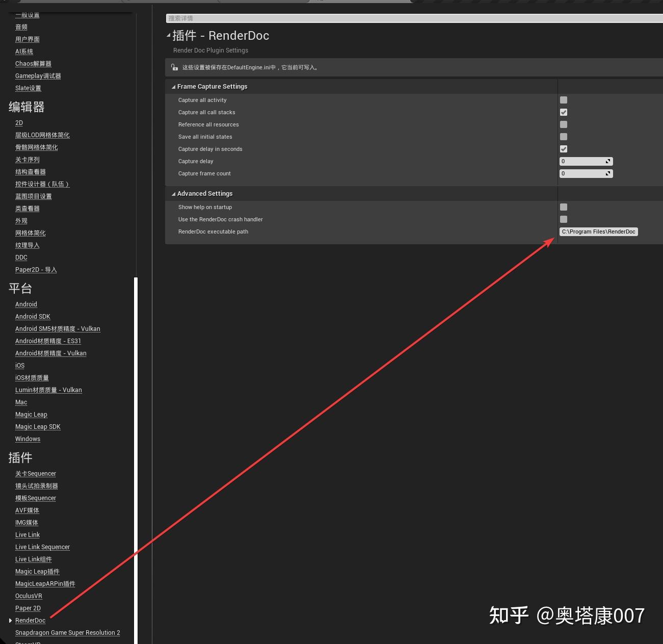Select Gameplay调试器 in the sidebar
The image size is (663, 644).
(x=38, y=76)
